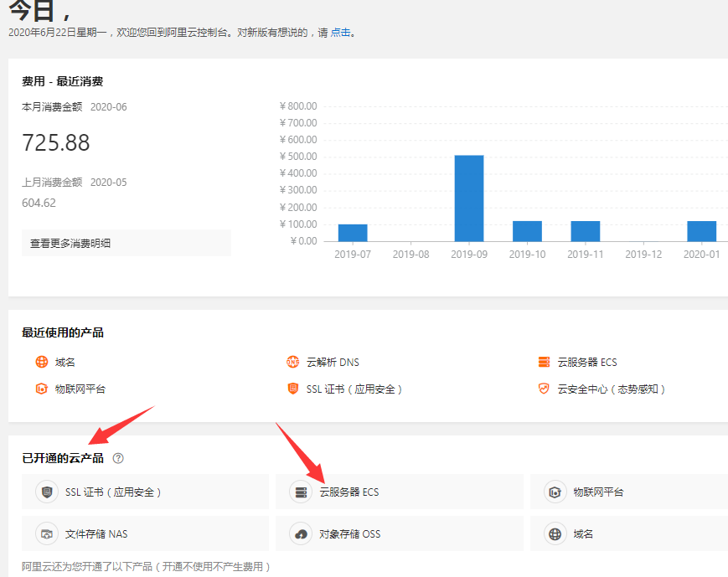Open 云服务器 ECS activated product card
This screenshot has height=577, width=728.
click(x=400, y=492)
